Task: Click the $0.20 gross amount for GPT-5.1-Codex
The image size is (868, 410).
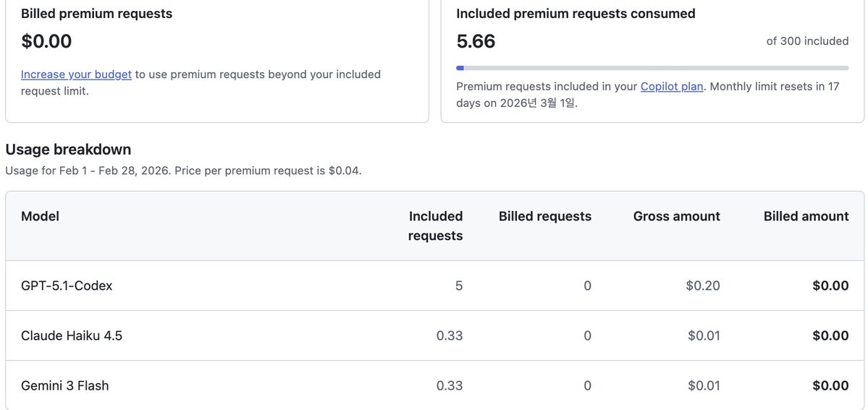Action: coord(703,286)
